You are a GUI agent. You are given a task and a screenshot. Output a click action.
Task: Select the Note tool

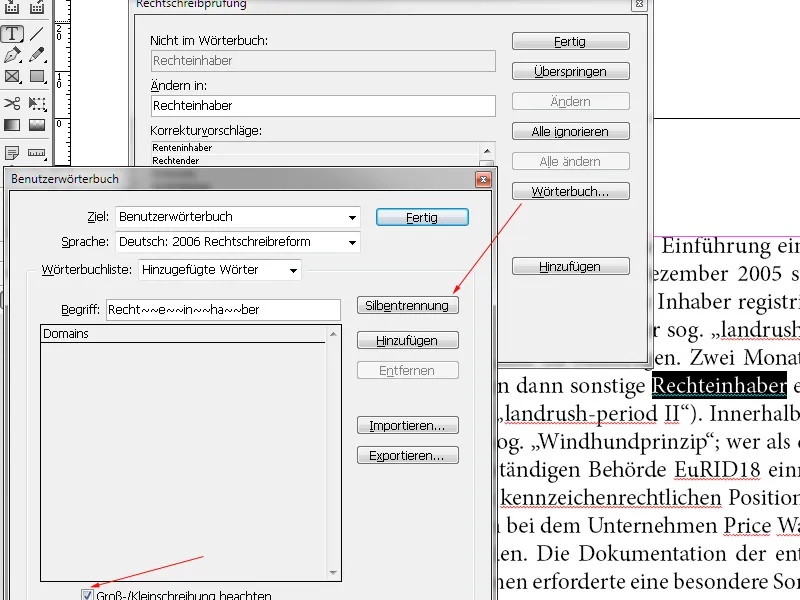(12, 153)
